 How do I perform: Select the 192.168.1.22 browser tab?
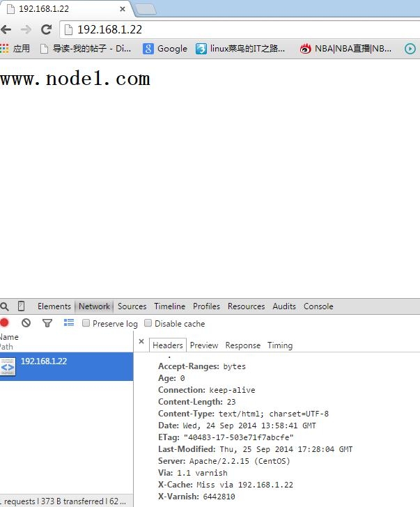[65, 9]
